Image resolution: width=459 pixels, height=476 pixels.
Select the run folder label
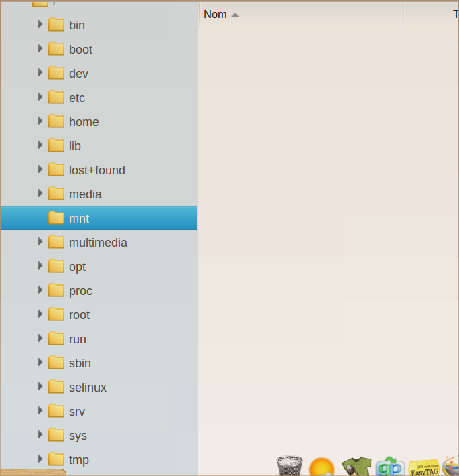tap(78, 339)
